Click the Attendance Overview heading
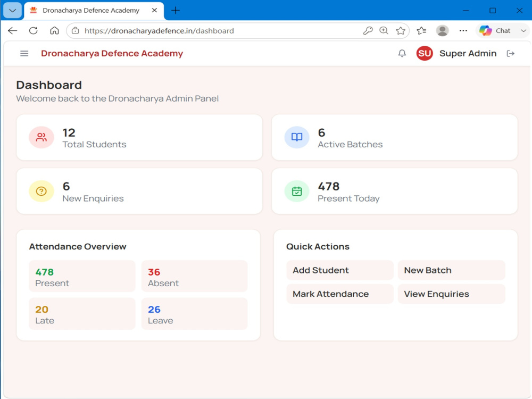 [78, 247]
